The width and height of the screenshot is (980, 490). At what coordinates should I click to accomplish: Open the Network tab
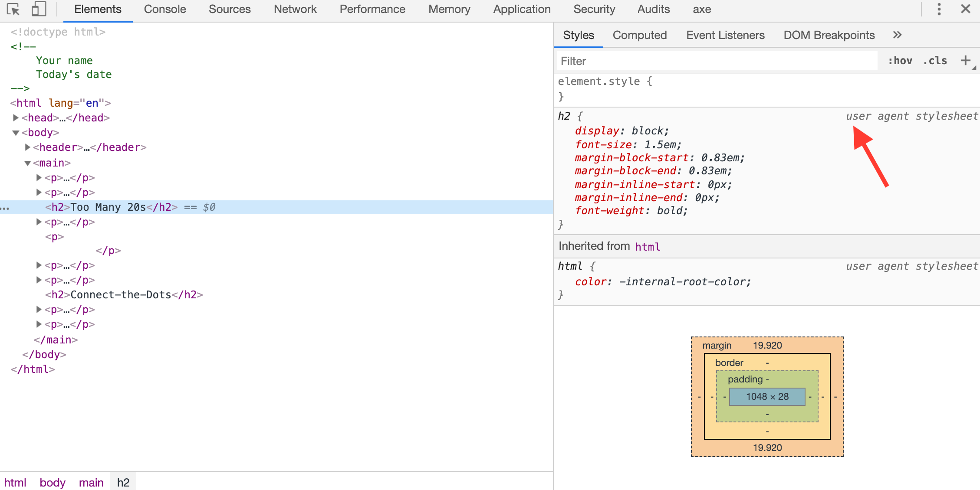[295, 10]
